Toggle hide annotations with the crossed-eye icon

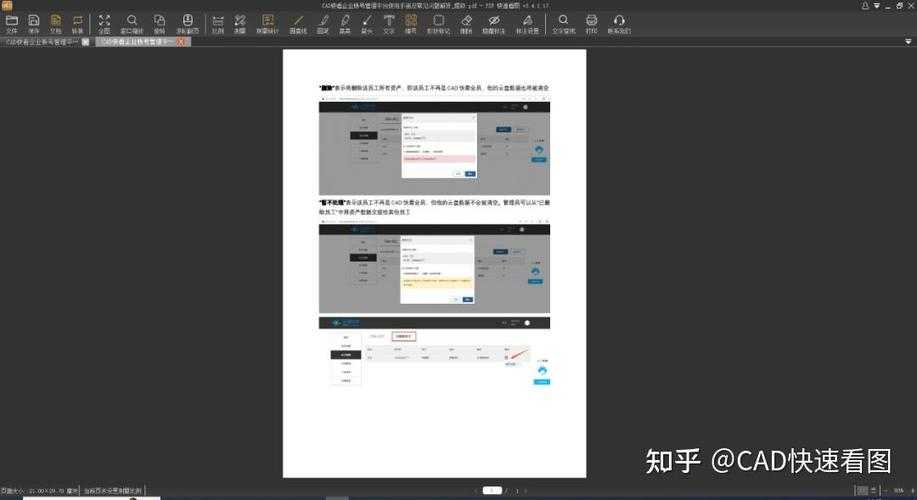(x=494, y=23)
